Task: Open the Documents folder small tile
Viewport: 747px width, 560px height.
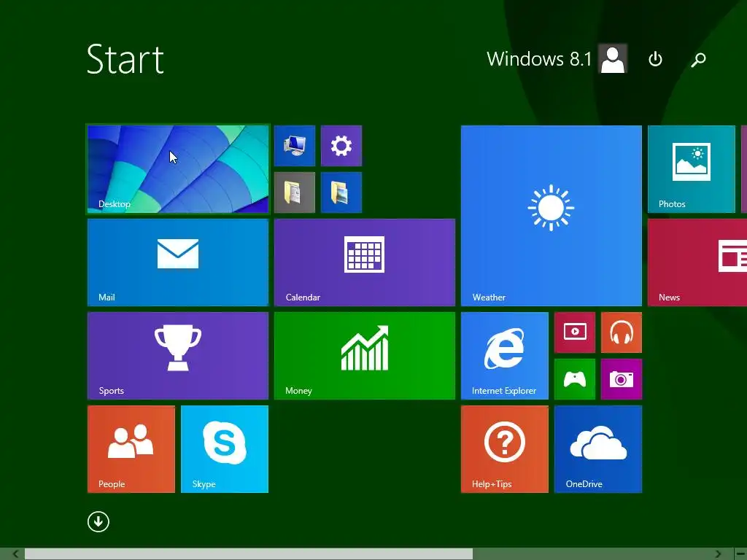Action: coord(295,192)
